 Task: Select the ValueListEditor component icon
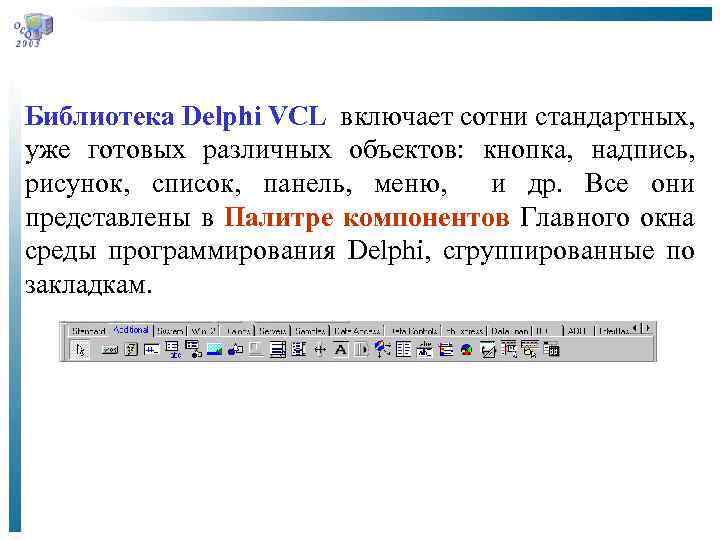click(x=403, y=350)
